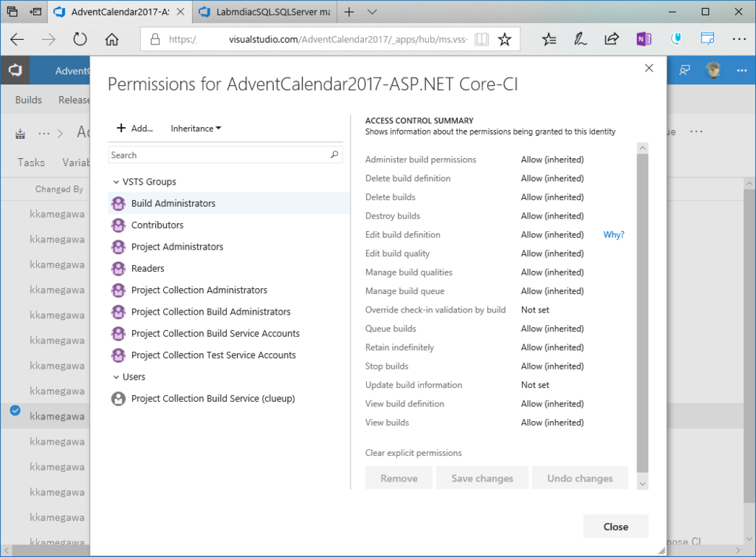Close the Permissions dialog with X
The height and width of the screenshot is (557, 756).
point(649,68)
